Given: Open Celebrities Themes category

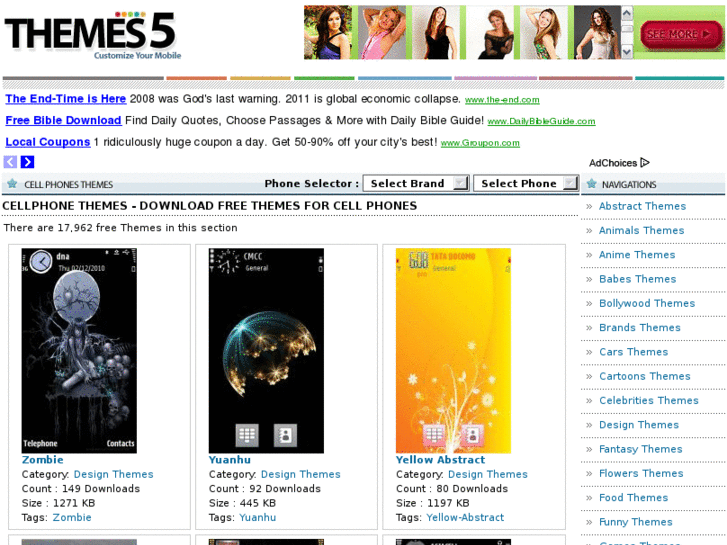Looking at the screenshot, I should [x=648, y=400].
